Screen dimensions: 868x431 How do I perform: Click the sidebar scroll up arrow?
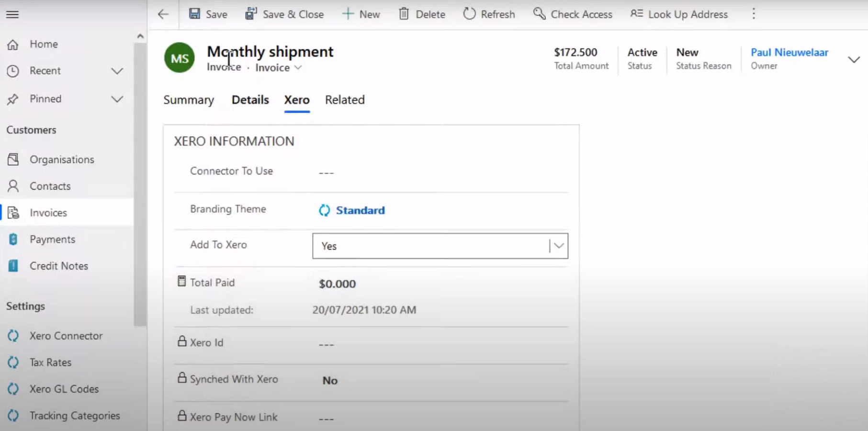click(x=140, y=36)
